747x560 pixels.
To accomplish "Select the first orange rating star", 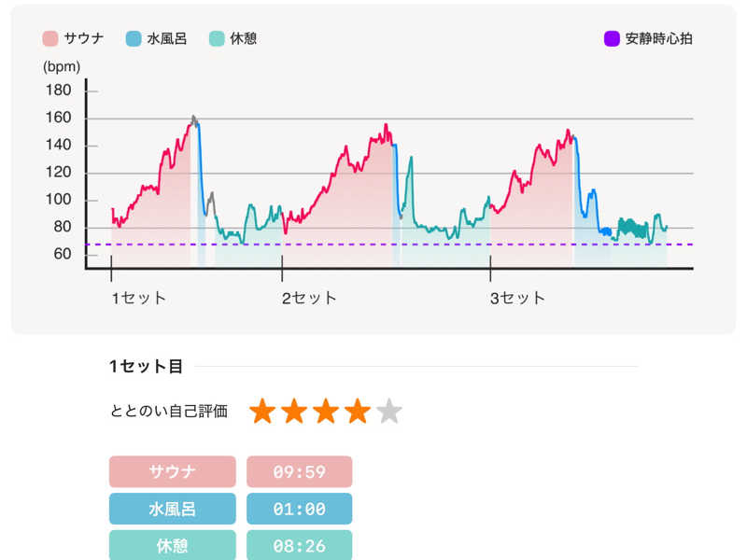I will (x=262, y=411).
